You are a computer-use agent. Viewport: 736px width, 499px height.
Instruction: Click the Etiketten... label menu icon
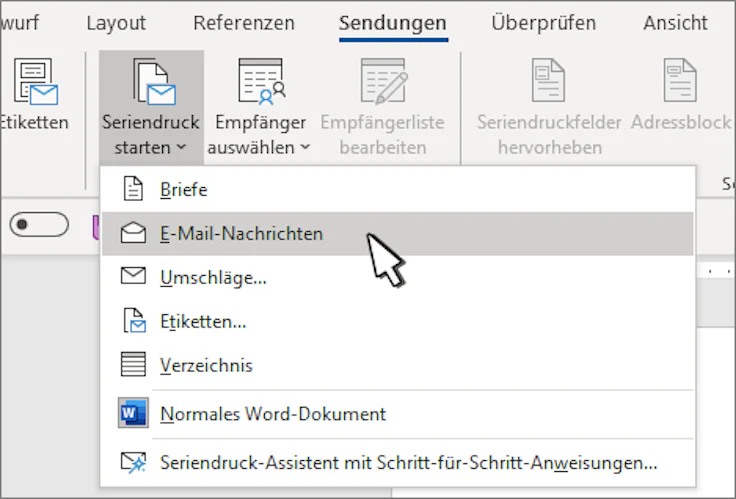(134, 321)
